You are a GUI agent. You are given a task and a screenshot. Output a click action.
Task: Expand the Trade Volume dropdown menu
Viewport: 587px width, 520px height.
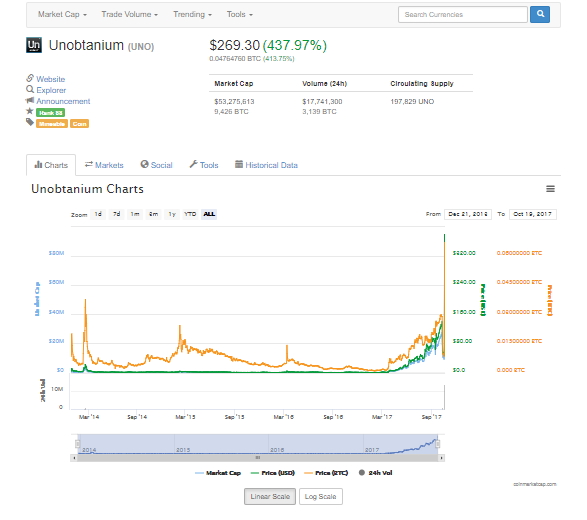pyautogui.click(x=130, y=14)
